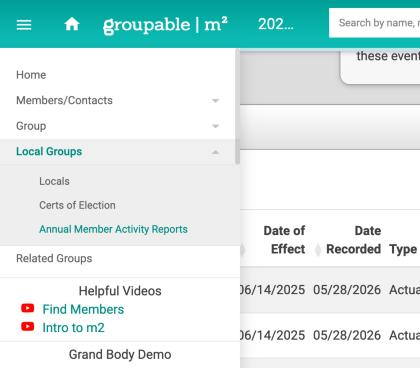Viewport: 420px width, 368px height.
Task: Click Grand Body Demo text
Action: click(x=120, y=354)
